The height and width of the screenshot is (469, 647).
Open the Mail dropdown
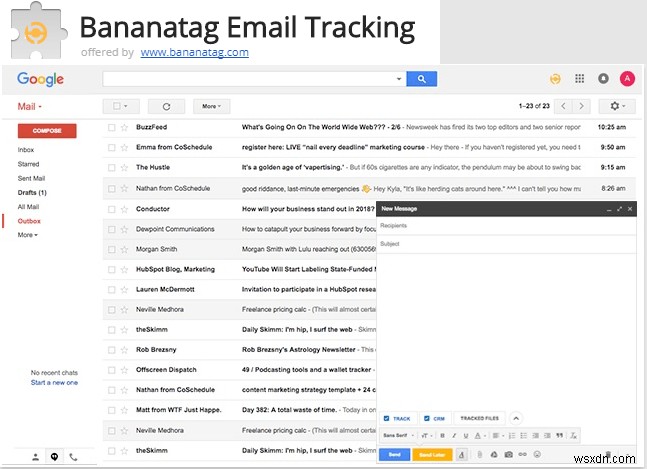pos(29,106)
